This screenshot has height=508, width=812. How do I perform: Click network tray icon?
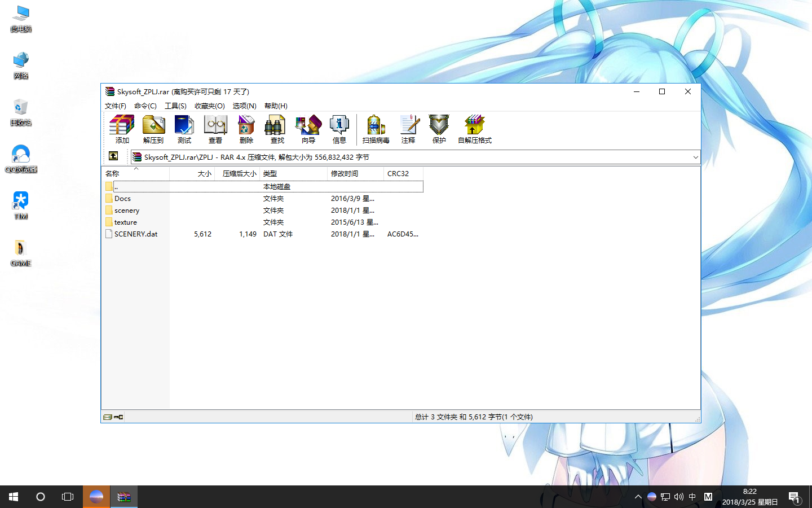[x=665, y=497]
